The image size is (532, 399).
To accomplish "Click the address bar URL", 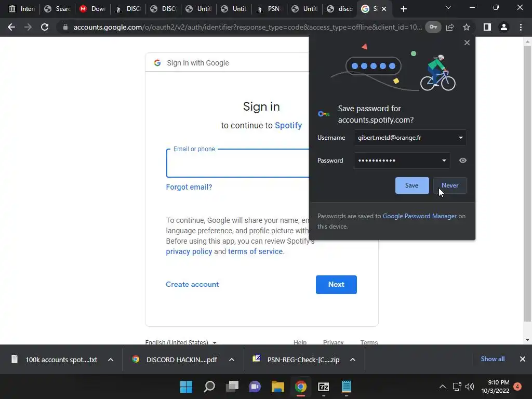I will click(x=248, y=27).
